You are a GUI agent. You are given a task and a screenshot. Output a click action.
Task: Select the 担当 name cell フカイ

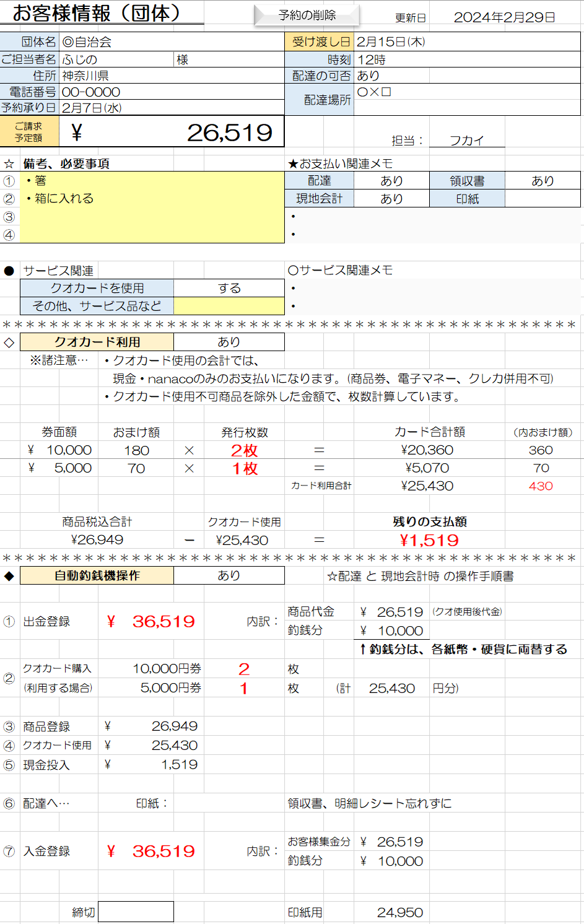click(x=467, y=141)
